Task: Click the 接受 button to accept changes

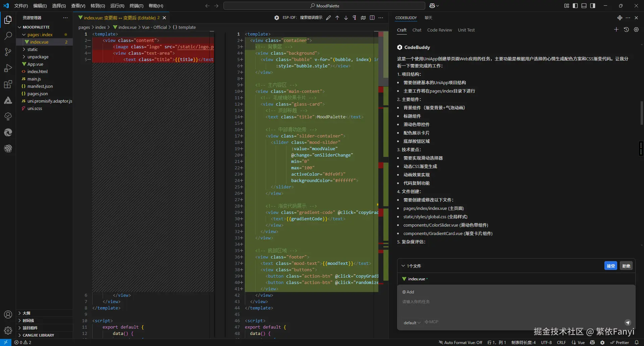Action: pos(610,266)
